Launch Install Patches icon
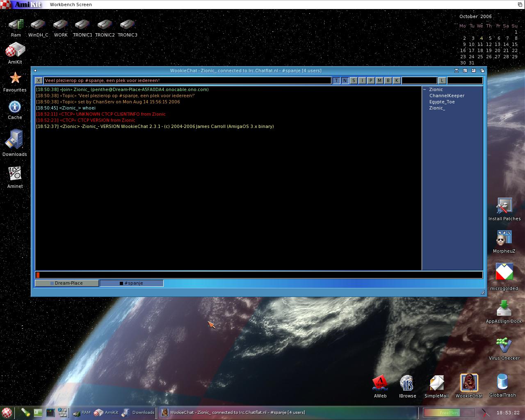 504,209
